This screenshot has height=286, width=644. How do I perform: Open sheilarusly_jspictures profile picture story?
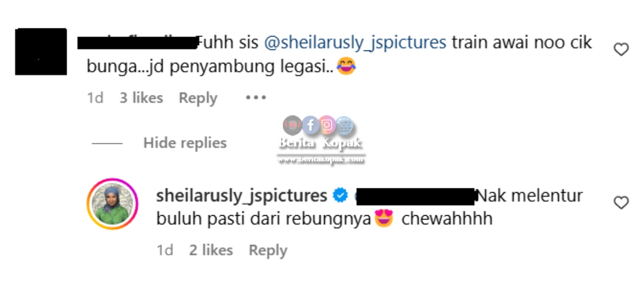tap(112, 204)
